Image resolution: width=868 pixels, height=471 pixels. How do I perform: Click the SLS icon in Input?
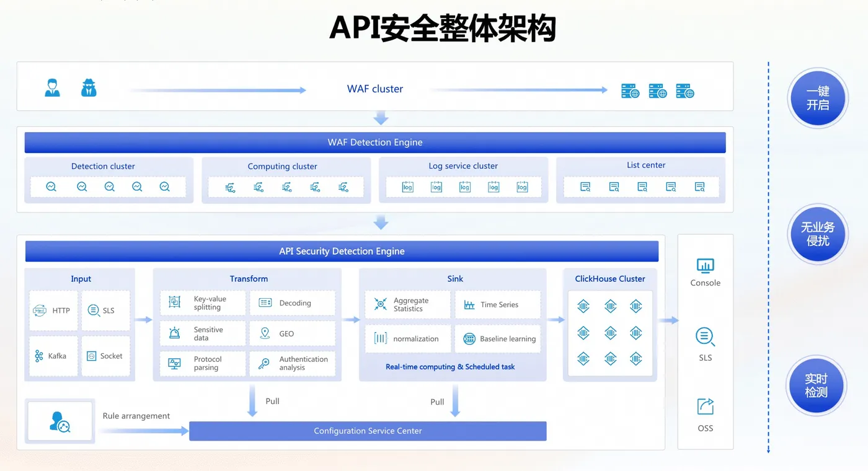coord(94,310)
